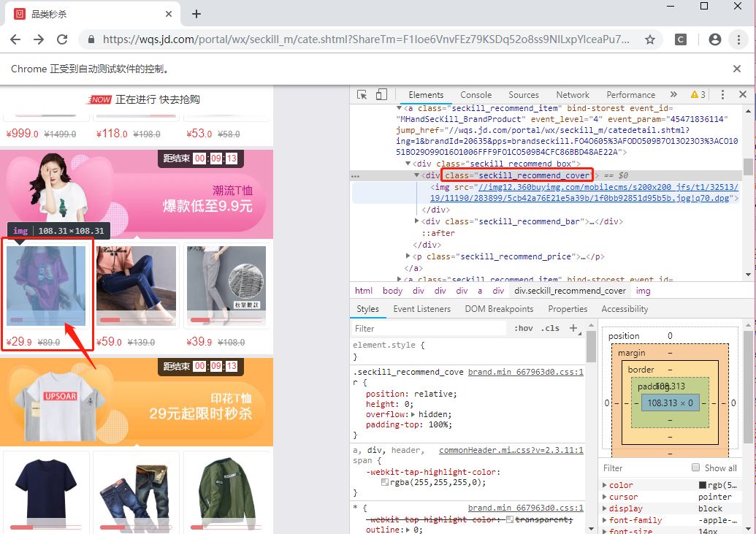756x534 pixels.
Task: Enable the Show all checkbox
Action: coord(695,468)
